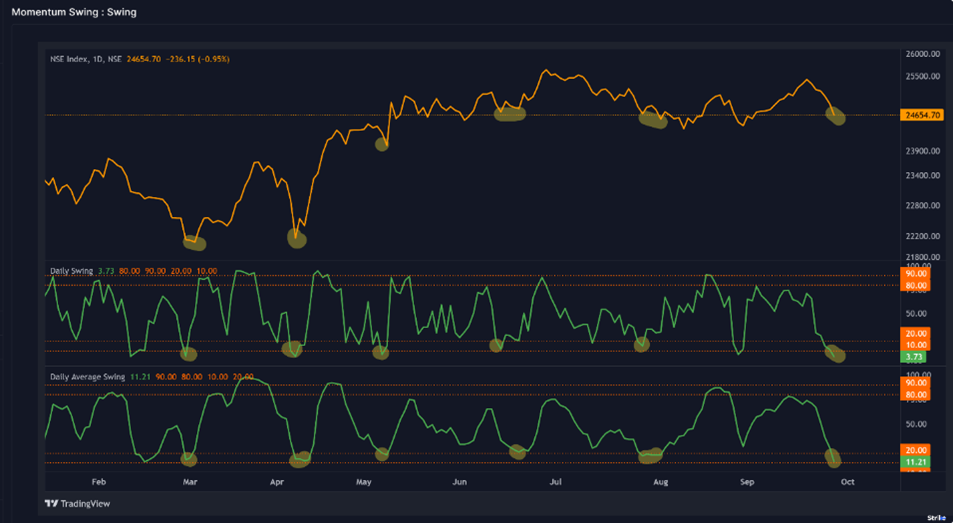Screen dimensions: 953x523
Task: Select the Momentum Swing : Swing title
Action: [x=74, y=12]
